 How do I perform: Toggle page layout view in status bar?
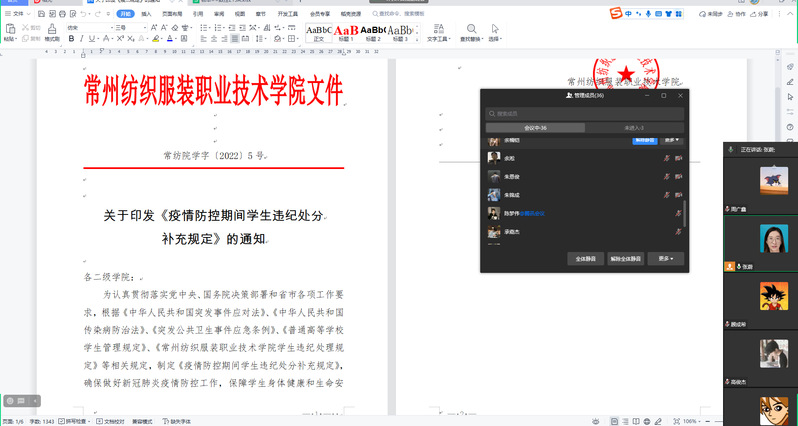point(615,421)
